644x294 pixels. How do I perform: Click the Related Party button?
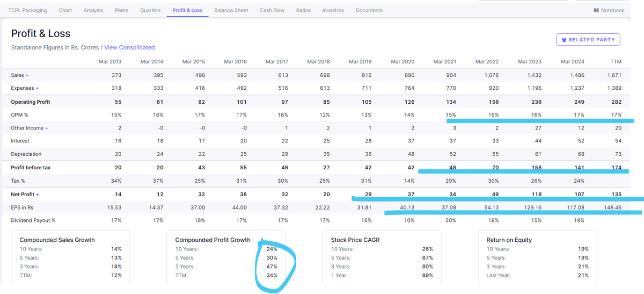tap(588, 40)
